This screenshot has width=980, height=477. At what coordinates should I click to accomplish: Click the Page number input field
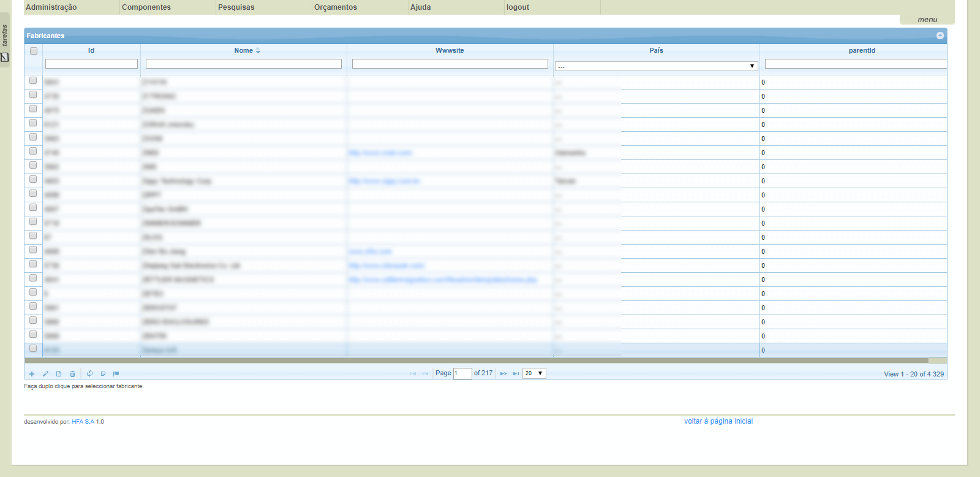(462, 373)
